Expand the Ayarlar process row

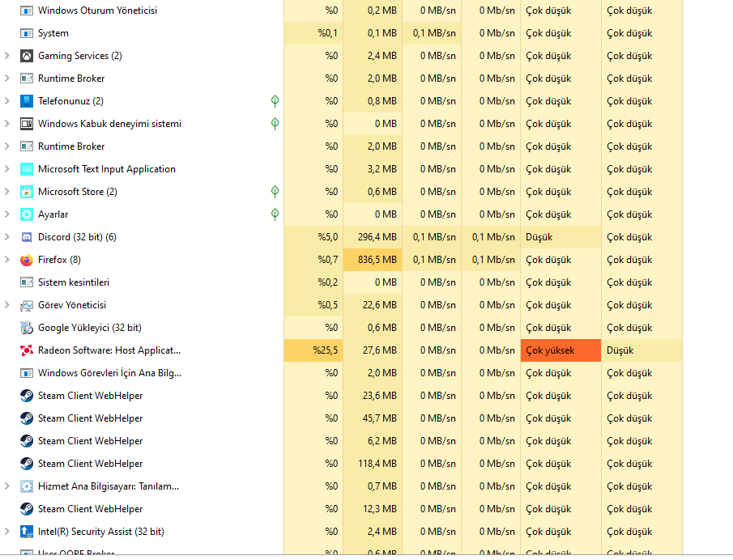click(x=7, y=214)
